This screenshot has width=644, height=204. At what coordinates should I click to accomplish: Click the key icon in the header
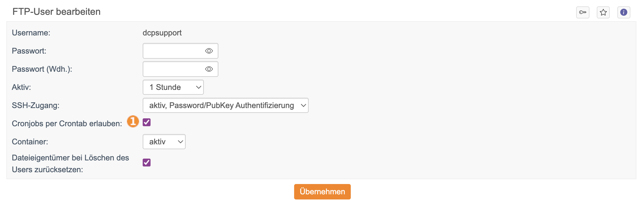583,12
